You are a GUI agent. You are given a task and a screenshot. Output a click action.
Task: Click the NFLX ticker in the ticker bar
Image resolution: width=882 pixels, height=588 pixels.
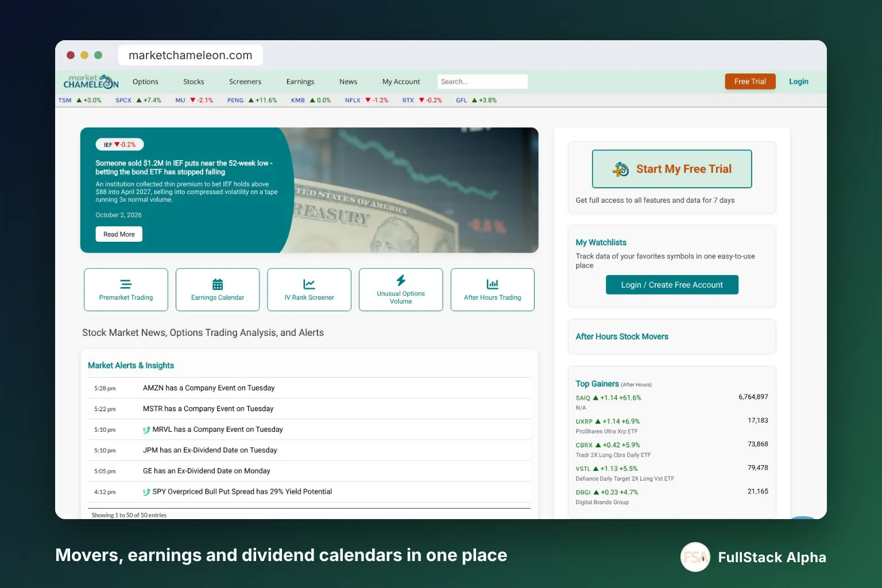click(353, 100)
